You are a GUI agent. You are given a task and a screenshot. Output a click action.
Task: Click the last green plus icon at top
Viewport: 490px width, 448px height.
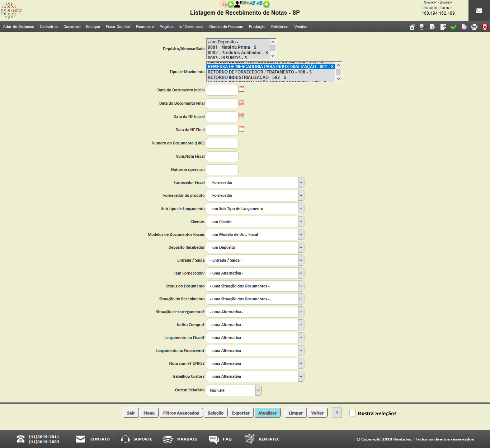[266, 4]
